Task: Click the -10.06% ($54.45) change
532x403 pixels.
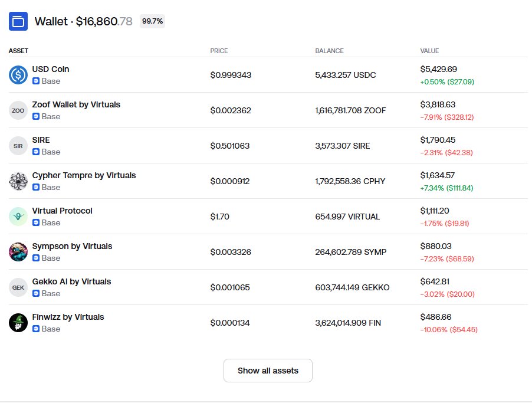Action: point(449,330)
